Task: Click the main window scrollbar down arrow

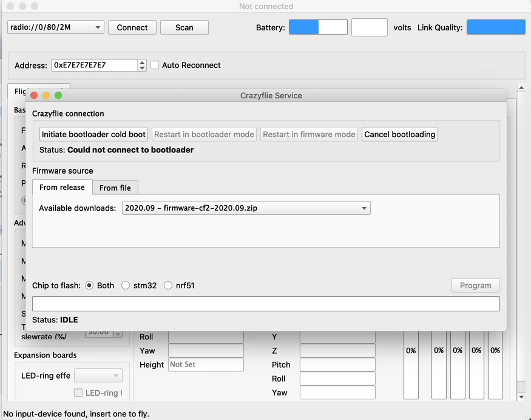Action: click(x=521, y=397)
